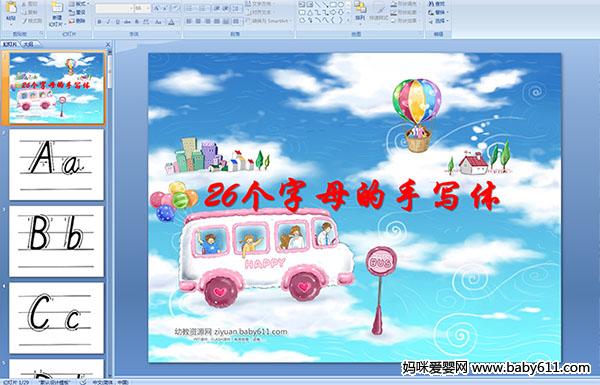The height and width of the screenshot is (385, 600).
Task: Select the 'B b' slide thumbnail
Action: [x=56, y=241]
